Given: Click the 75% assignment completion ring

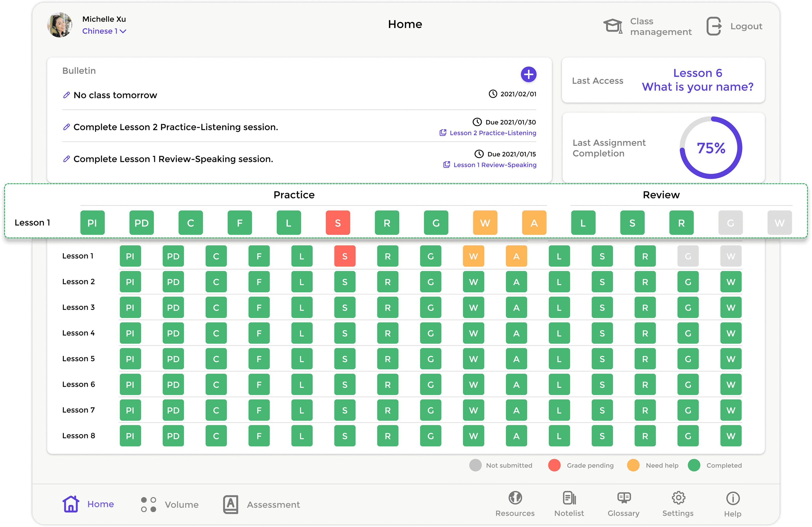Looking at the screenshot, I should pos(711,148).
